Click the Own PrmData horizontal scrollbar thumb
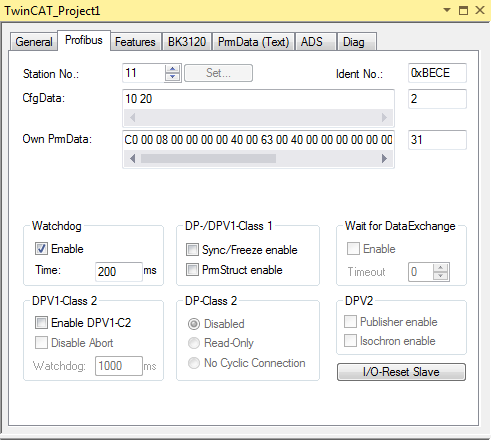This screenshot has height=440, width=491. [208, 158]
